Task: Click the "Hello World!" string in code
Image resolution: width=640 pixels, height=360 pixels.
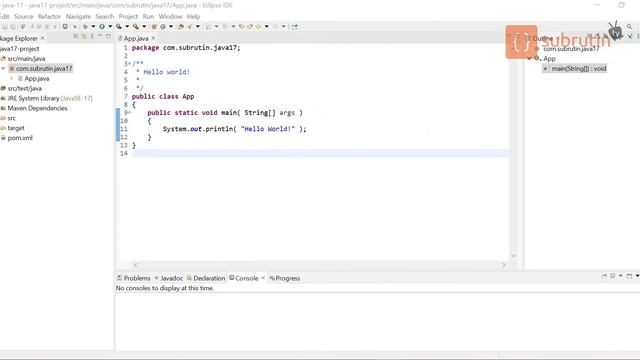Action: (x=268, y=129)
